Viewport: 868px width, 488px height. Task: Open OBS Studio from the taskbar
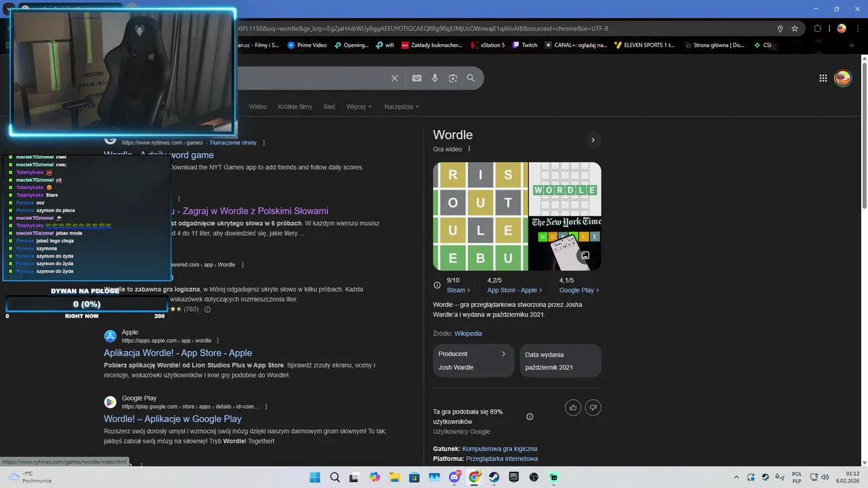point(534,477)
